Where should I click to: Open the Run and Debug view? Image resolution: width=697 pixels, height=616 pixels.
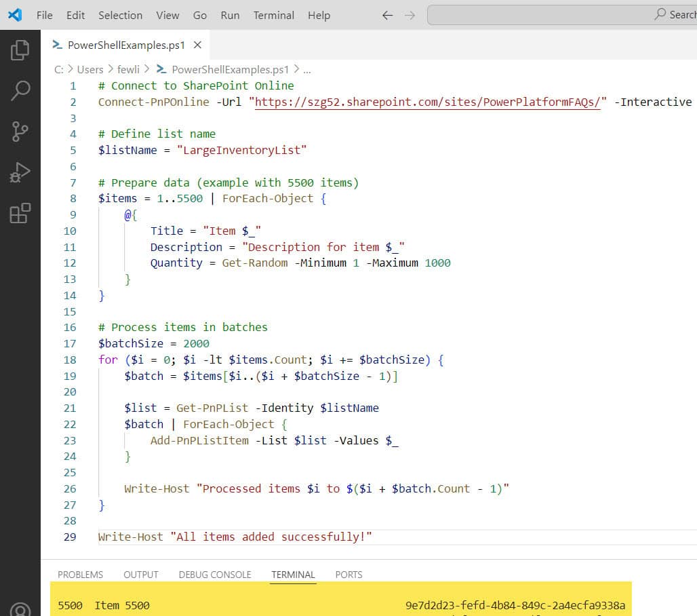click(20, 172)
